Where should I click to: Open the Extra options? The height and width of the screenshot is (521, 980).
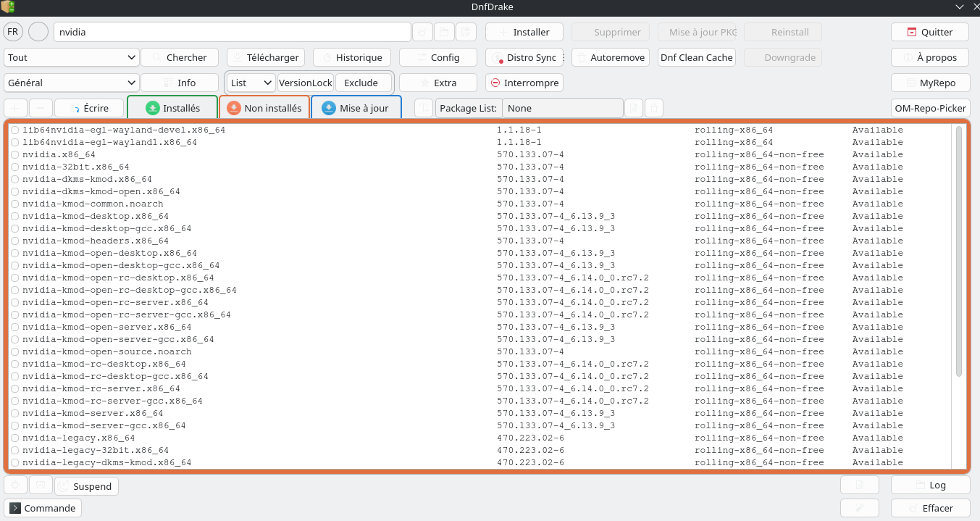click(x=438, y=83)
